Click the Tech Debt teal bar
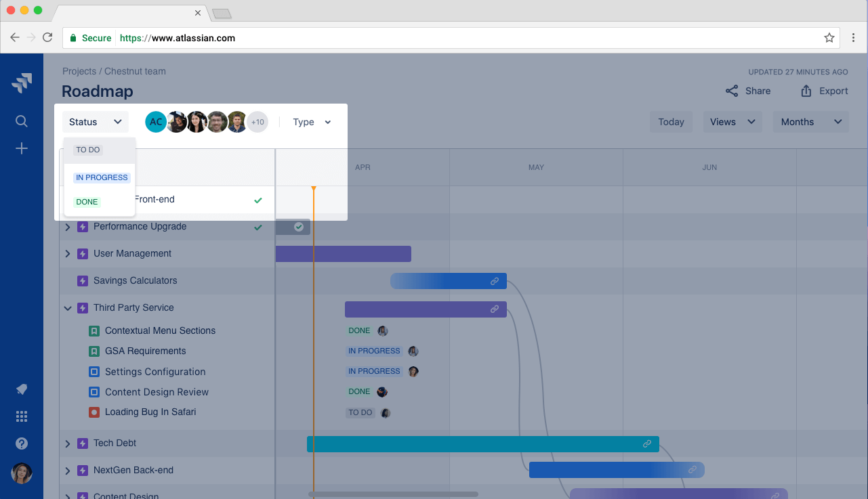The width and height of the screenshot is (868, 499). 482,444
